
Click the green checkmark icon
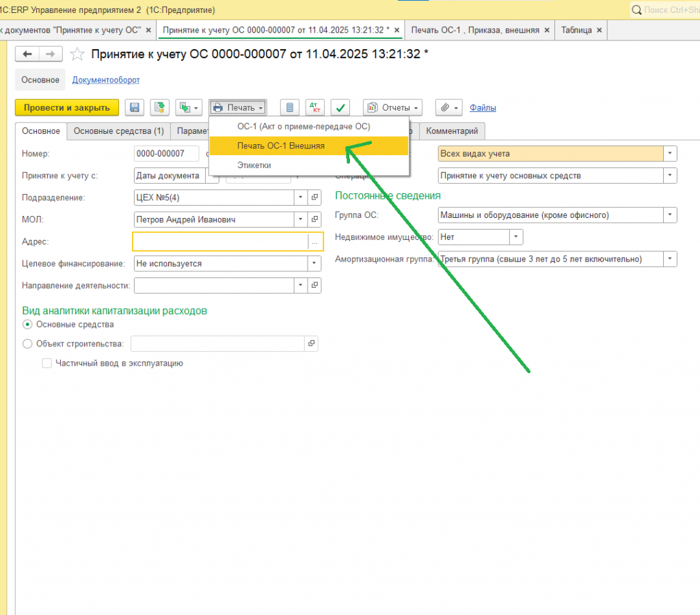coord(340,107)
